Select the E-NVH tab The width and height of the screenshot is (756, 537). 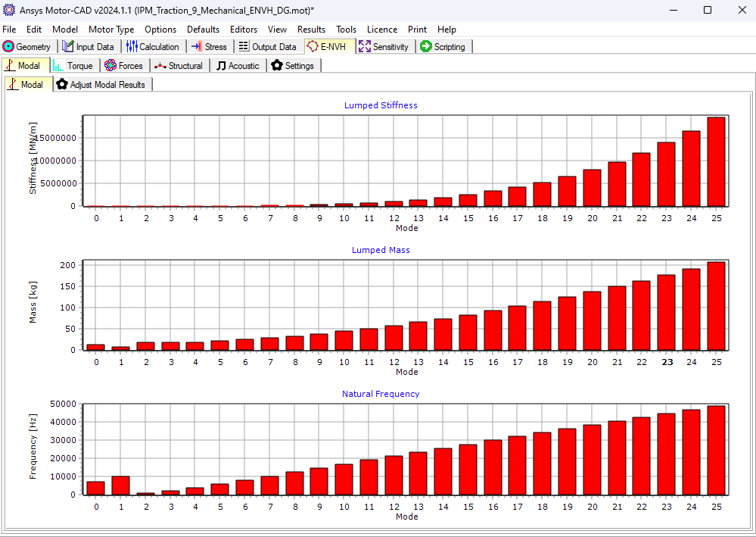[x=329, y=46]
